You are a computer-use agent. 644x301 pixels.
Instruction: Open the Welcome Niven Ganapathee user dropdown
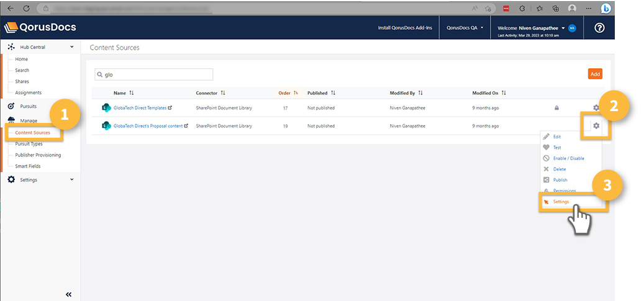(531, 28)
